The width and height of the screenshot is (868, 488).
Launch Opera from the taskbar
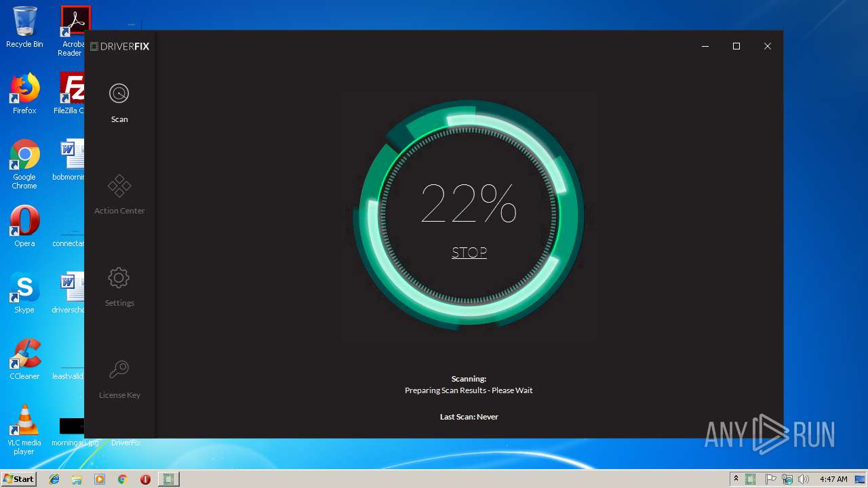coord(145,479)
